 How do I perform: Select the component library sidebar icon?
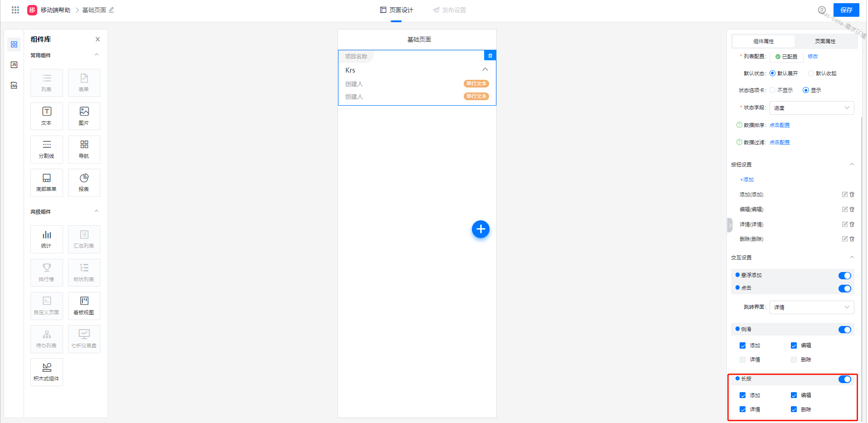pos(14,44)
